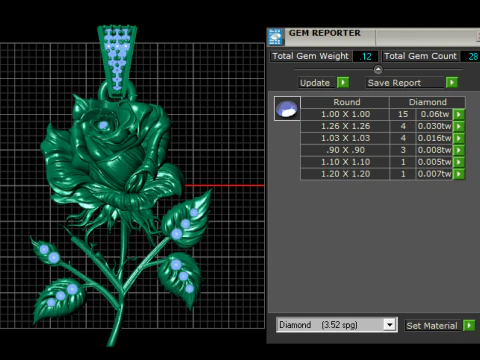Select the 1.03 X 1.03 size cell
480x360 pixels.
(x=345, y=138)
